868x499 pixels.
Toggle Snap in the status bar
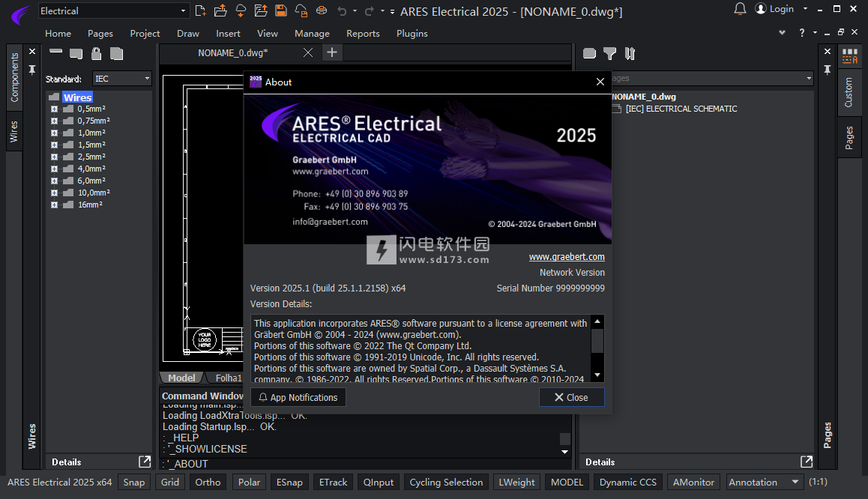tap(134, 483)
